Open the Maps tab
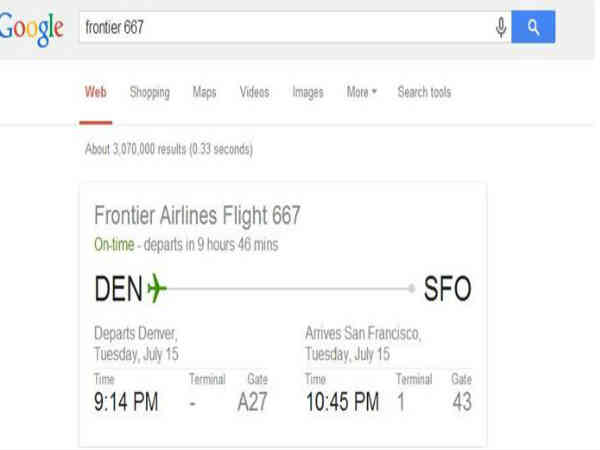 204,93
